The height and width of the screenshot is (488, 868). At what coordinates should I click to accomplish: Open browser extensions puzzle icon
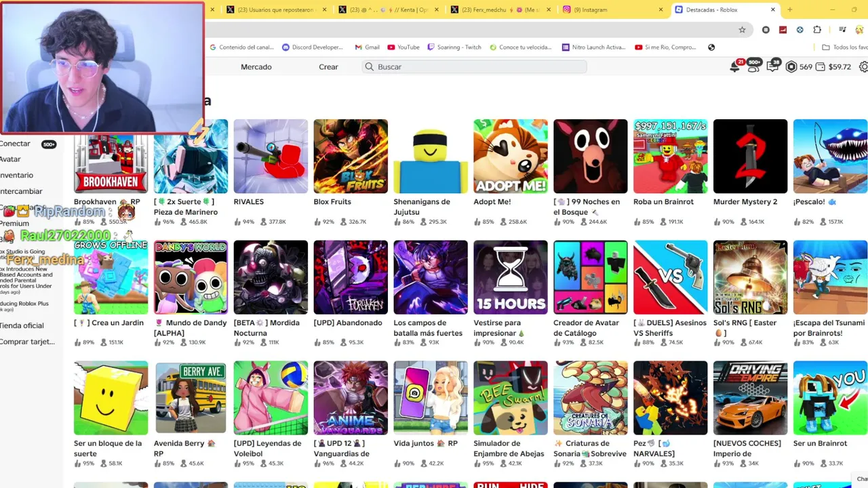click(817, 30)
